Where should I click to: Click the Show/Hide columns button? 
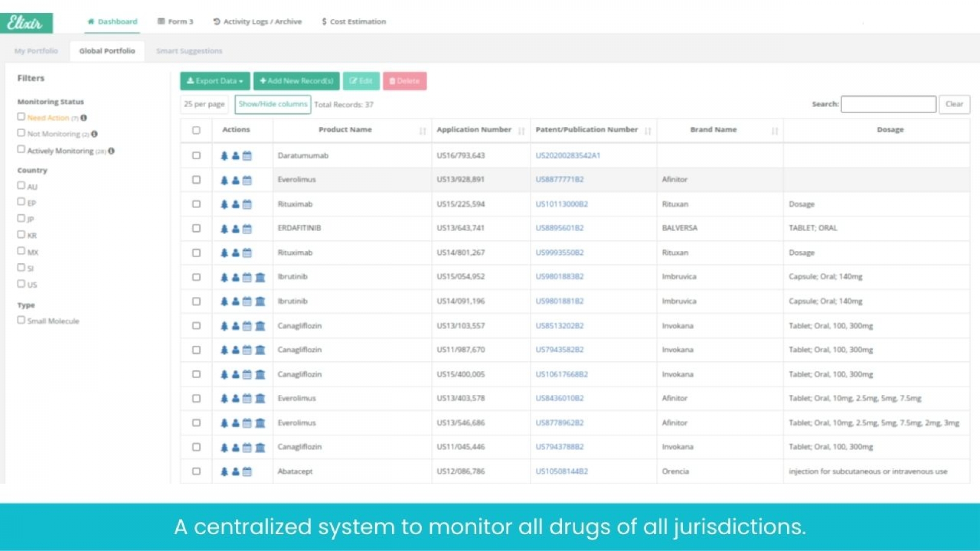point(273,104)
